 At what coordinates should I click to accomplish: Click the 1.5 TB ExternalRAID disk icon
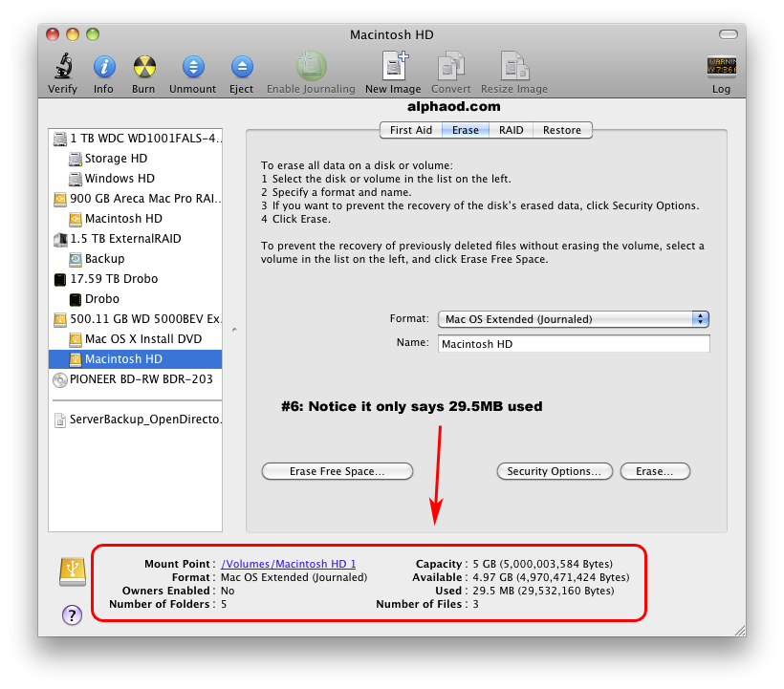(60, 239)
